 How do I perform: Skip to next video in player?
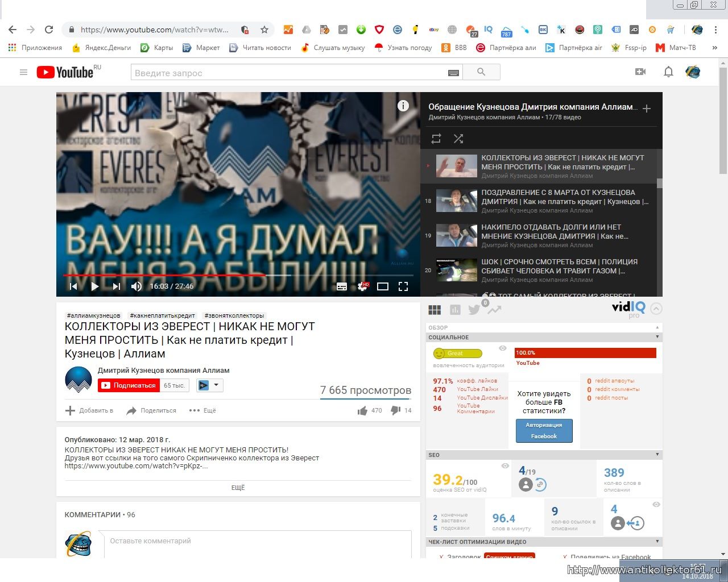(117, 286)
